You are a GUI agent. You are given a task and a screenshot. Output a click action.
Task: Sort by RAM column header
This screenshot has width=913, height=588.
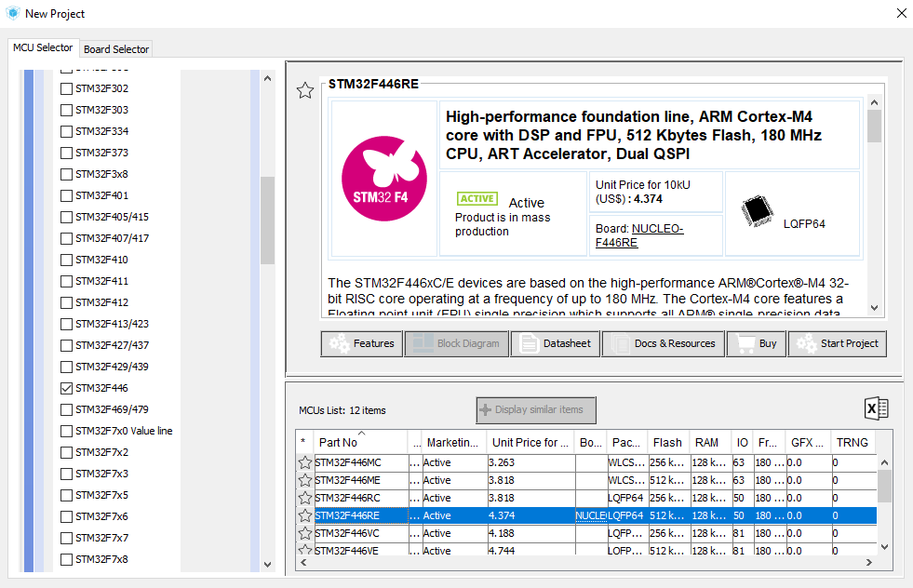coord(710,443)
